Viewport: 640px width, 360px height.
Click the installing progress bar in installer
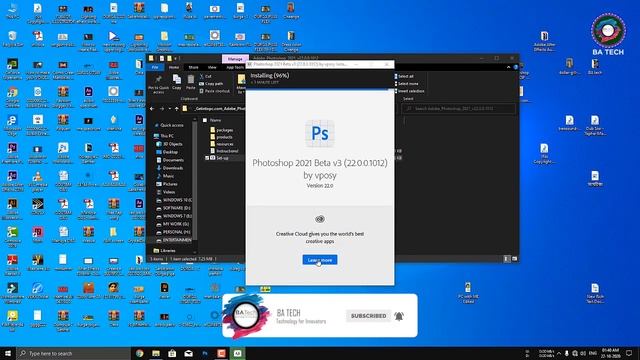(320, 89)
